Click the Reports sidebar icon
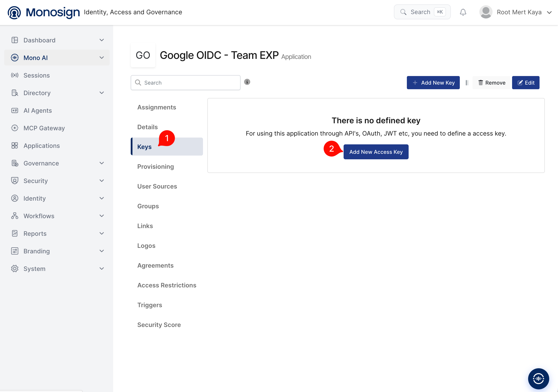The width and height of the screenshot is (558, 392). click(x=14, y=234)
